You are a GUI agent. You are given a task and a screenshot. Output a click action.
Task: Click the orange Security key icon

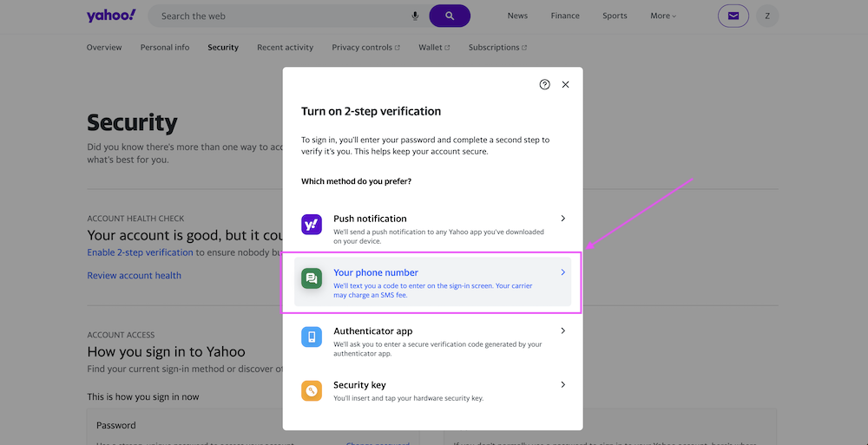tap(312, 390)
